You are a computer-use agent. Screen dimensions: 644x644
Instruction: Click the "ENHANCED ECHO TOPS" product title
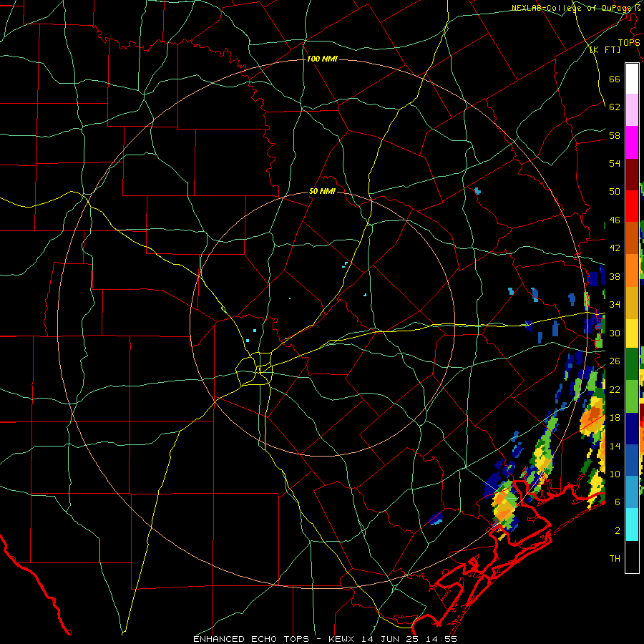coord(251,639)
